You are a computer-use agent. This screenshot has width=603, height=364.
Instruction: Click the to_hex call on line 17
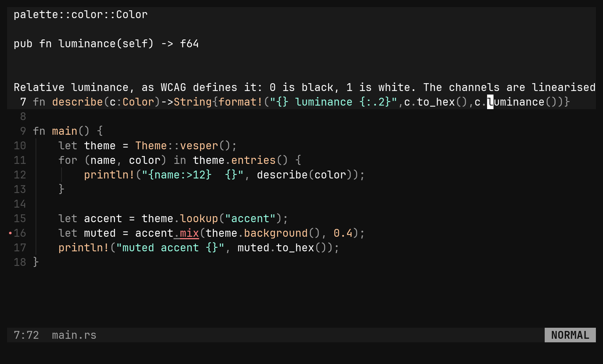click(295, 248)
